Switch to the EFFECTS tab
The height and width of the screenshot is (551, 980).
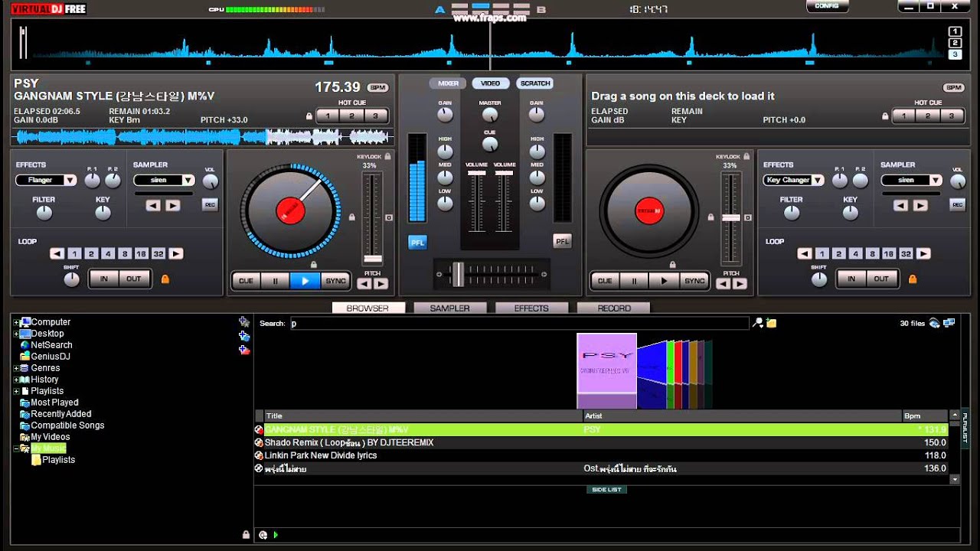pos(531,308)
